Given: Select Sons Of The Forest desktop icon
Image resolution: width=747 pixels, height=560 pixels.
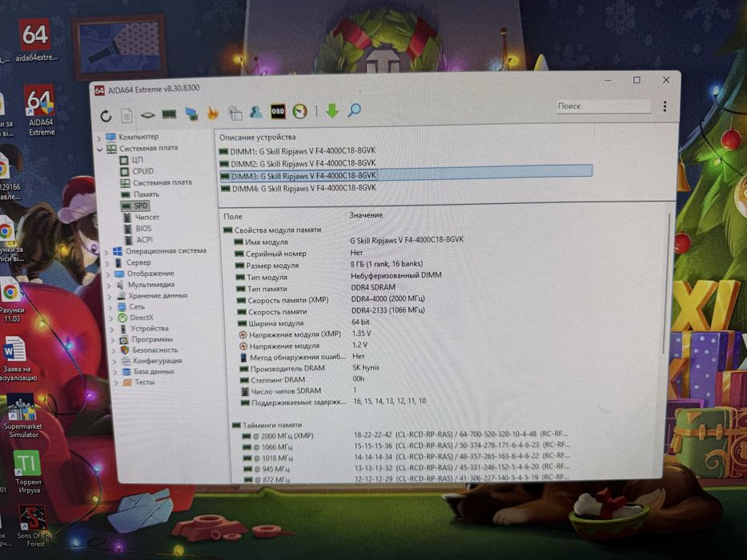Looking at the screenshot, I should (x=34, y=526).
